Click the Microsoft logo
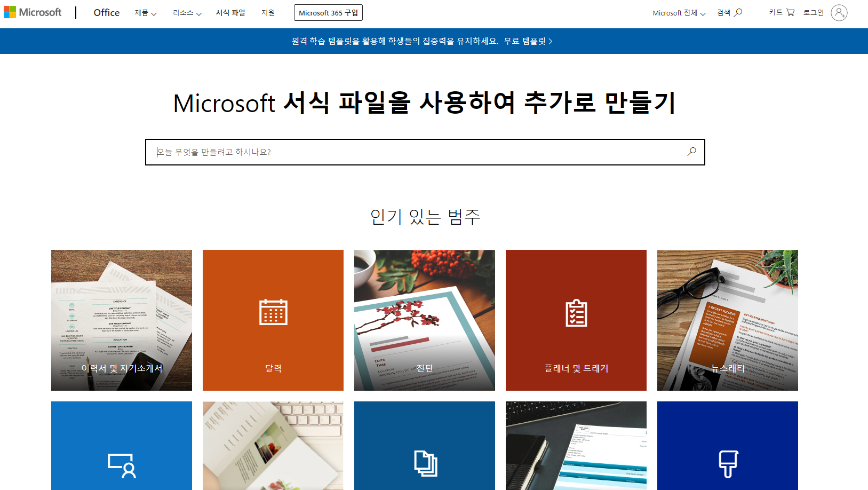Image resolution: width=868 pixels, height=490 pixels. [33, 12]
